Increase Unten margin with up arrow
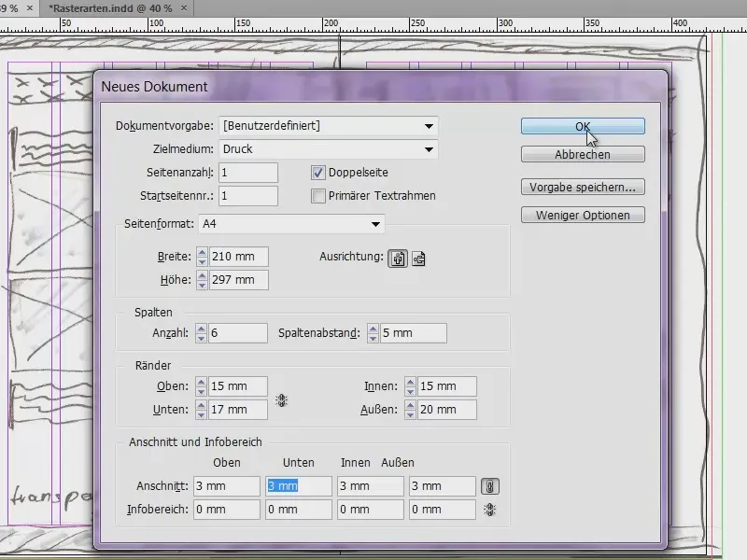747x560 pixels. pos(201,406)
